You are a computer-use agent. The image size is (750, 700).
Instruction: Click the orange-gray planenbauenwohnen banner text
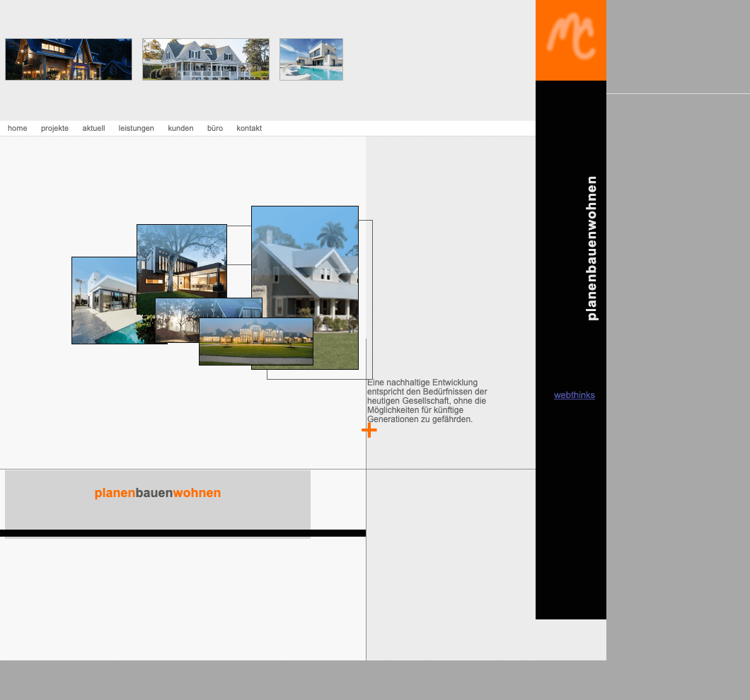coord(158,493)
